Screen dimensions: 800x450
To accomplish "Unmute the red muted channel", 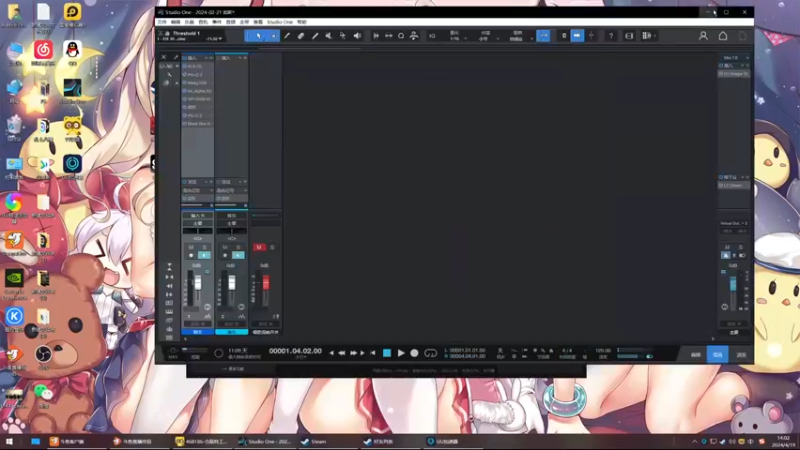I will [259, 247].
